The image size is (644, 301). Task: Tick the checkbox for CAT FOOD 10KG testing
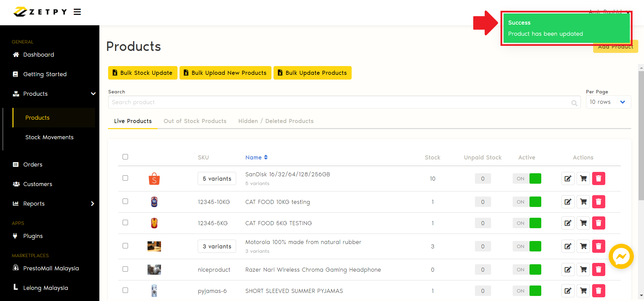tap(125, 201)
